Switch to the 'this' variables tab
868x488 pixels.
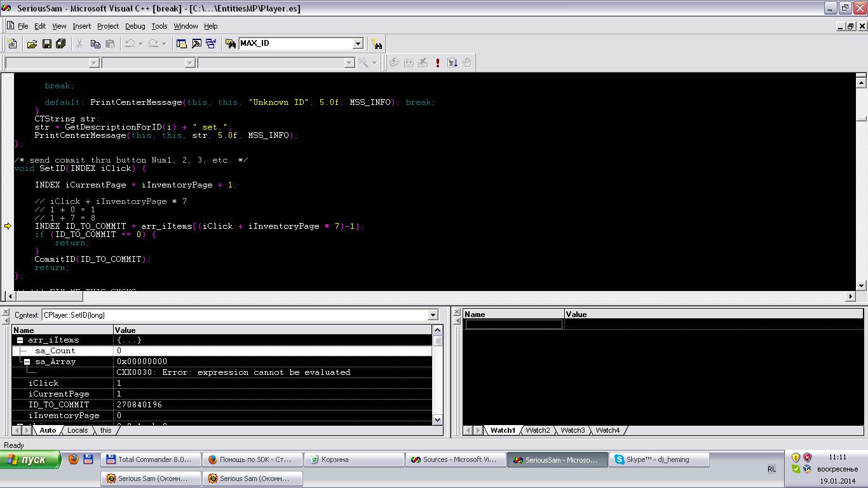click(105, 430)
